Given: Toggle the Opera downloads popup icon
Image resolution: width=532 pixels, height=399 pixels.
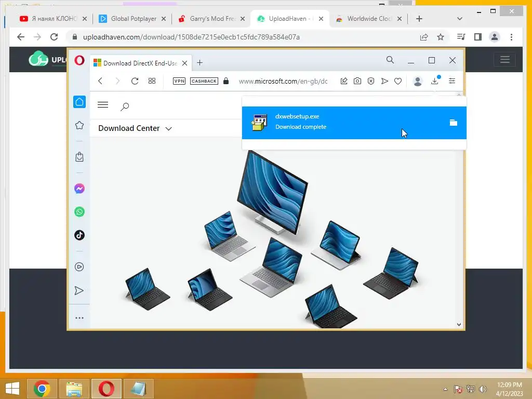Looking at the screenshot, I should point(435,81).
